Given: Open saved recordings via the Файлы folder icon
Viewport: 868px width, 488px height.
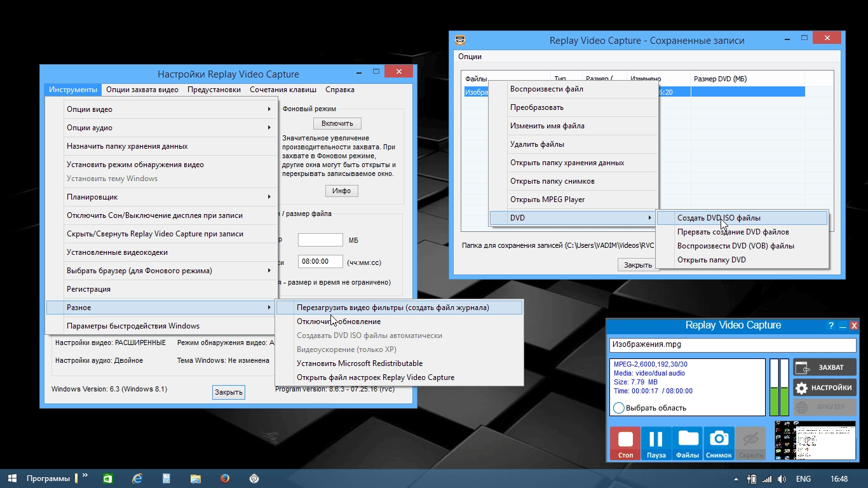Looking at the screenshot, I should tap(688, 444).
